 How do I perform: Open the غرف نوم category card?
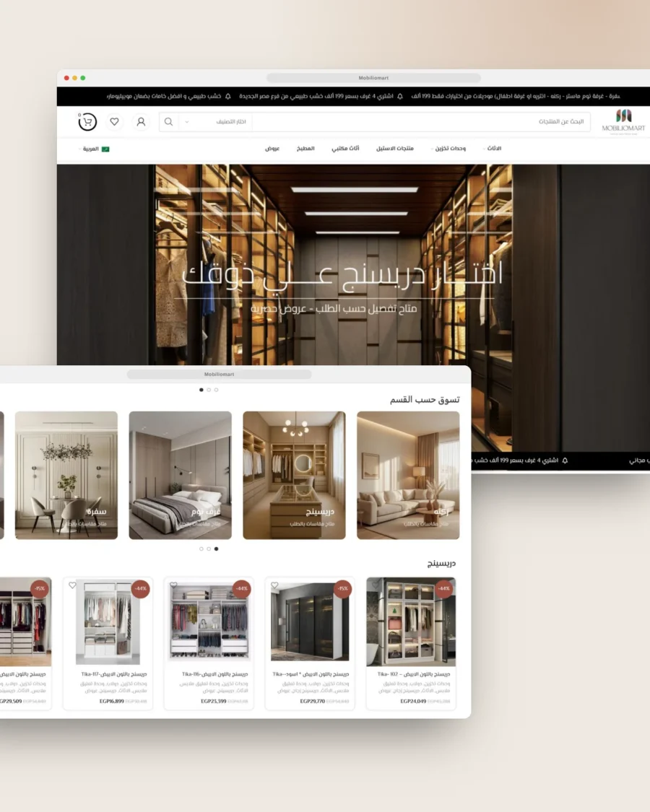click(x=180, y=476)
